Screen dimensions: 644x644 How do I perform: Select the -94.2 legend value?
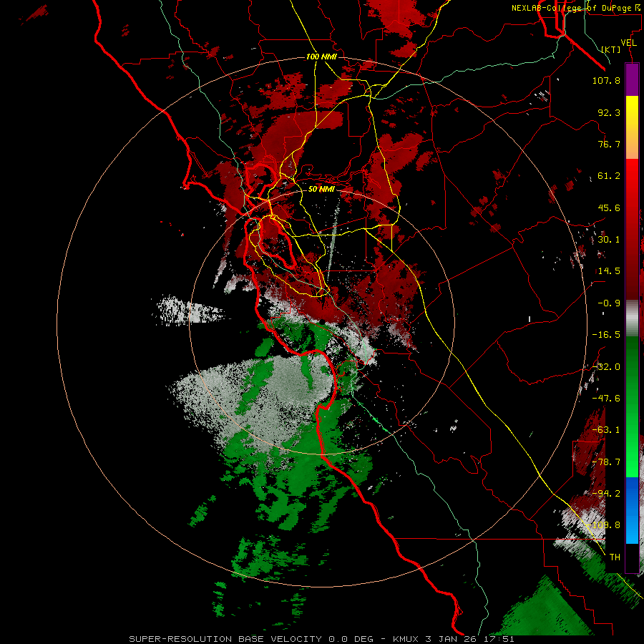[606, 494]
